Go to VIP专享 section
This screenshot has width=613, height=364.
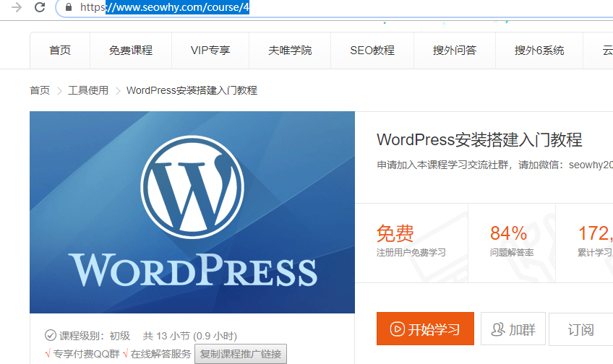(210, 51)
